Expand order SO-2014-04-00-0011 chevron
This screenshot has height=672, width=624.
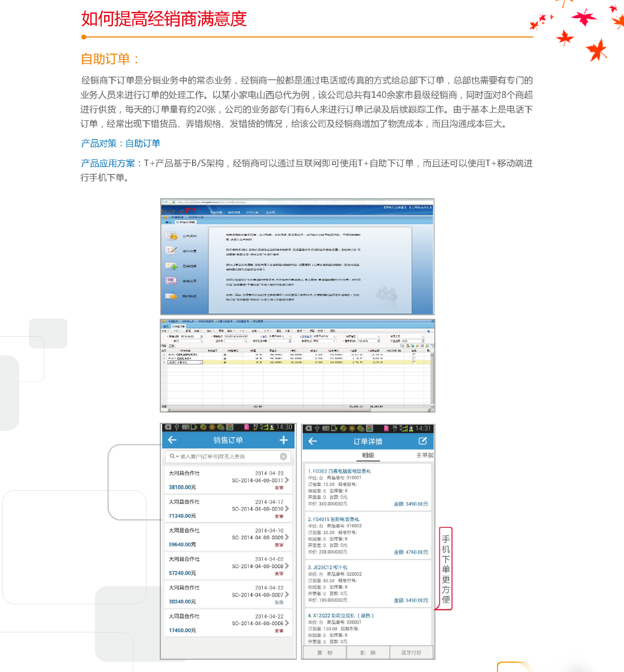tap(287, 480)
